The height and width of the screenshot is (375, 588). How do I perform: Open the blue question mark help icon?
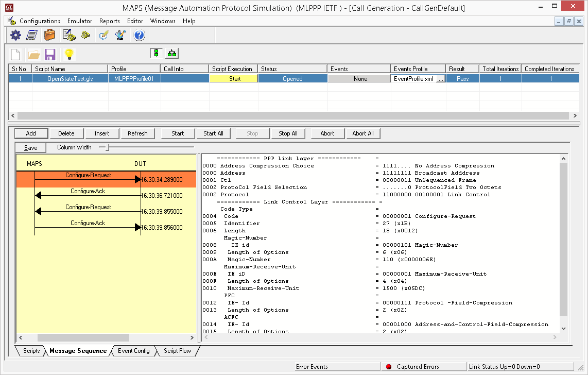[139, 35]
